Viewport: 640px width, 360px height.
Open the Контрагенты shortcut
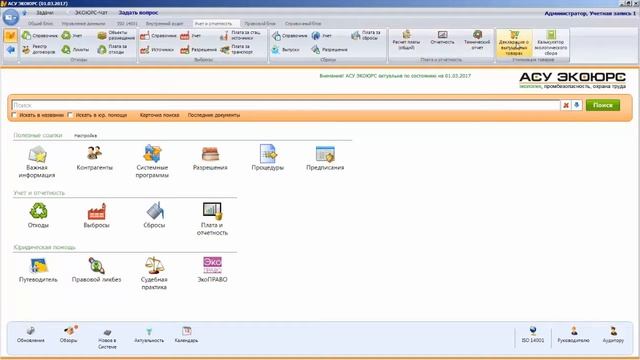click(x=95, y=158)
